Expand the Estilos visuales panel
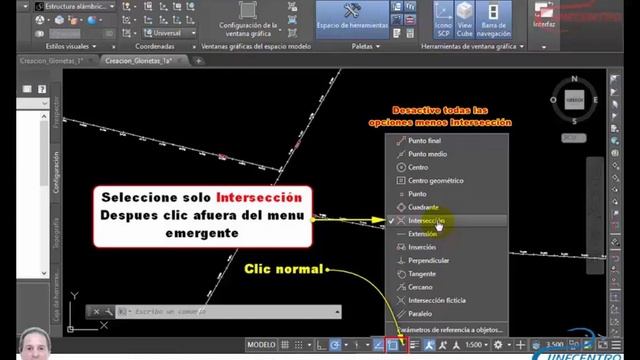The height and width of the screenshot is (360, 640). point(71,47)
